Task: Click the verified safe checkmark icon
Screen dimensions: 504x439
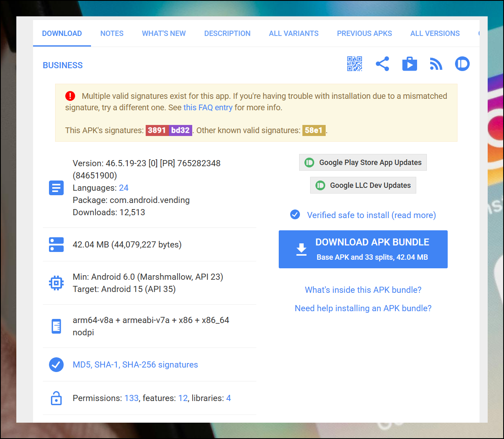Action: (x=295, y=214)
